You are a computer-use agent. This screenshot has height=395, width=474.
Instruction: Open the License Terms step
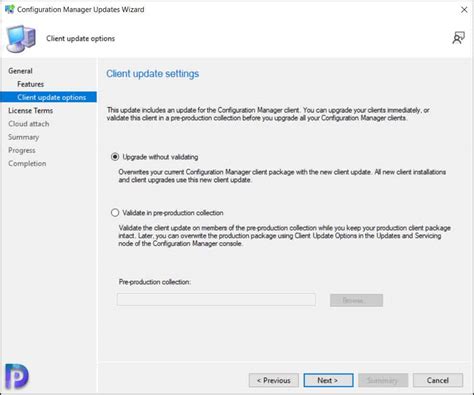[30, 111]
